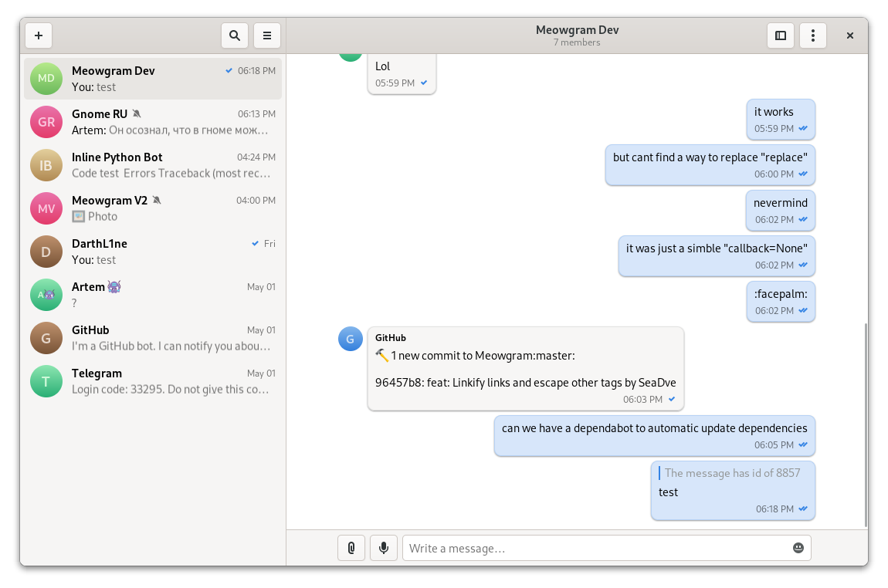Open the chat search magnifier
888x588 pixels.
(x=235, y=35)
